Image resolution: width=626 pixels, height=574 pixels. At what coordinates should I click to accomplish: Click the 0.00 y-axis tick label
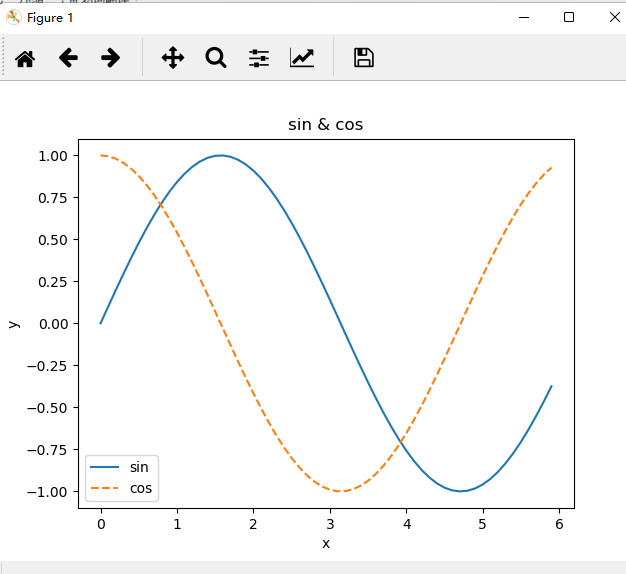click(x=53, y=324)
